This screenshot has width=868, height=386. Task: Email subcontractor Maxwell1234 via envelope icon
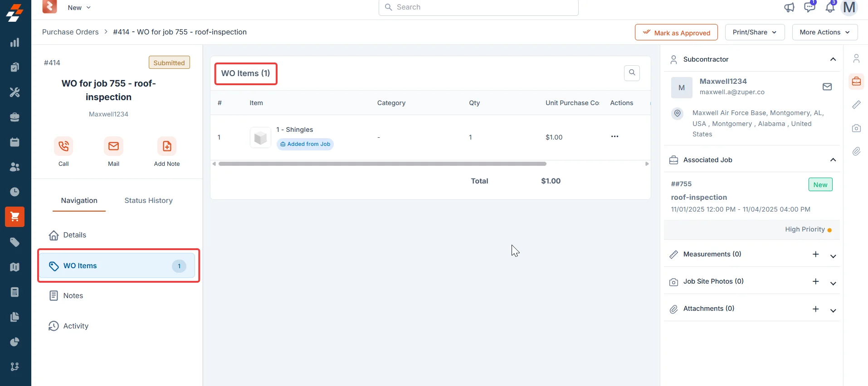click(x=827, y=87)
